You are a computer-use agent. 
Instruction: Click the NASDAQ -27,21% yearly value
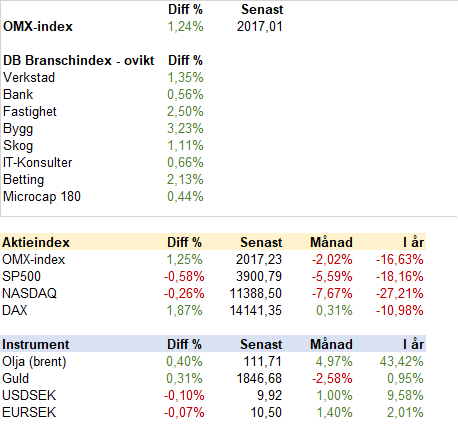400,294
